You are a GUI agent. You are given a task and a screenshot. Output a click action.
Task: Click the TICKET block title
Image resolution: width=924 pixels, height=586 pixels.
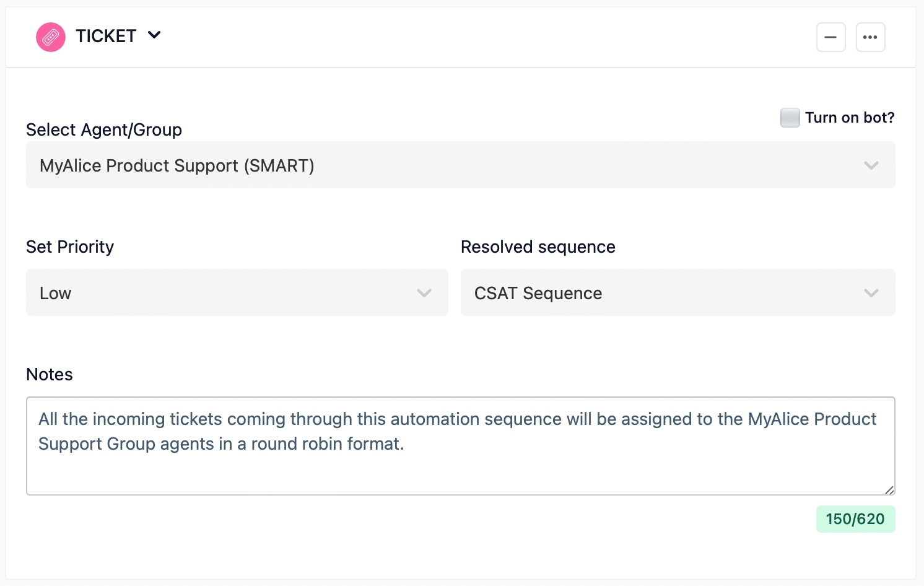[106, 37]
